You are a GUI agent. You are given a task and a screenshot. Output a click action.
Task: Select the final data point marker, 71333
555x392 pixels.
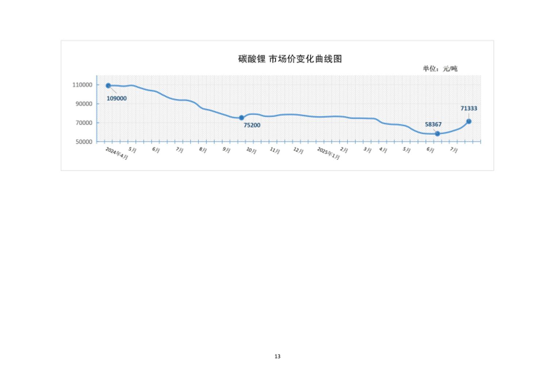469,122
